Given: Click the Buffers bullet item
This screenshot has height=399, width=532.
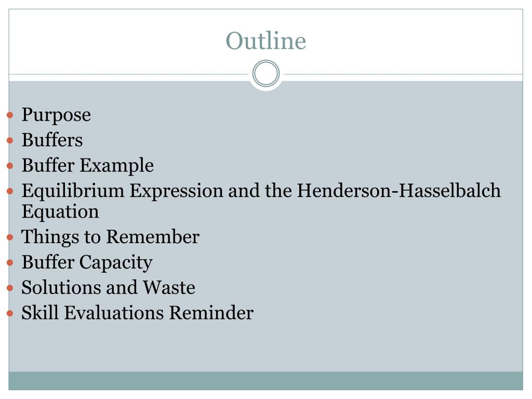Looking at the screenshot, I should coord(52,140).
